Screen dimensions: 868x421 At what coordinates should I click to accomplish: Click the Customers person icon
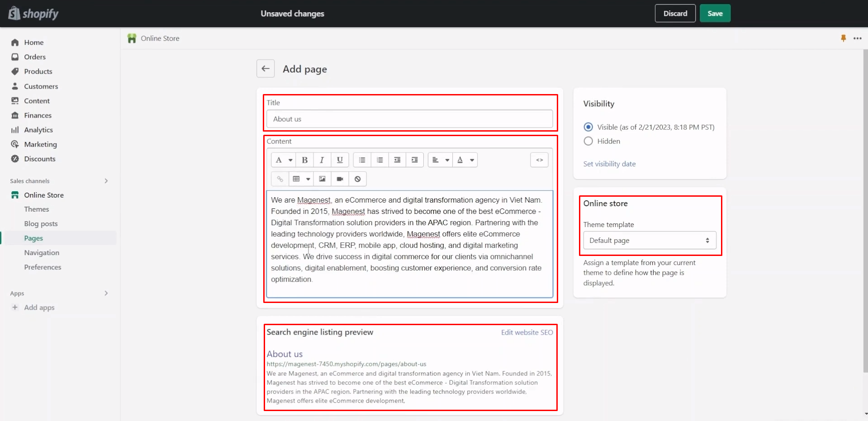[15, 86]
